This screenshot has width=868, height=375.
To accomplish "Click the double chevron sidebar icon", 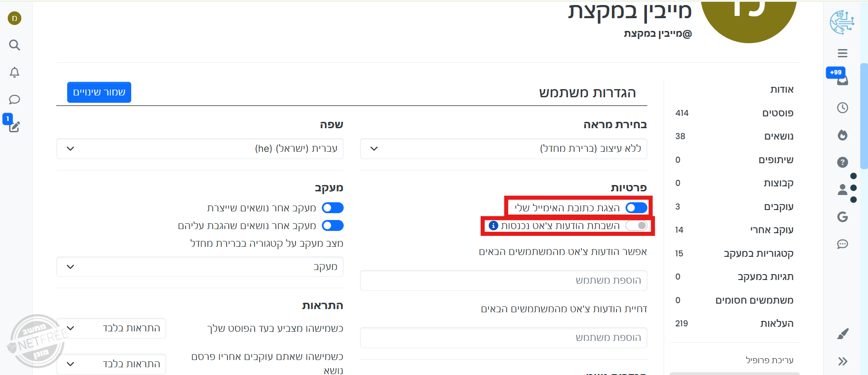I will 843,361.
